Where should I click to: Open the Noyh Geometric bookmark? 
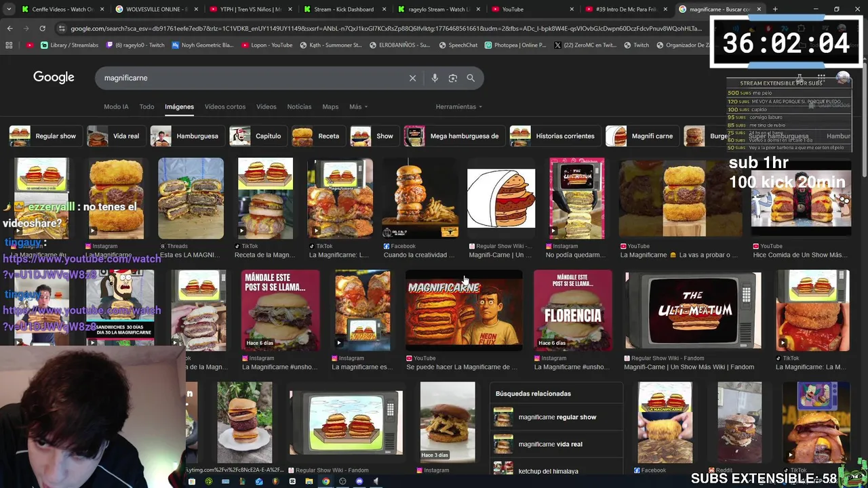tap(202, 45)
